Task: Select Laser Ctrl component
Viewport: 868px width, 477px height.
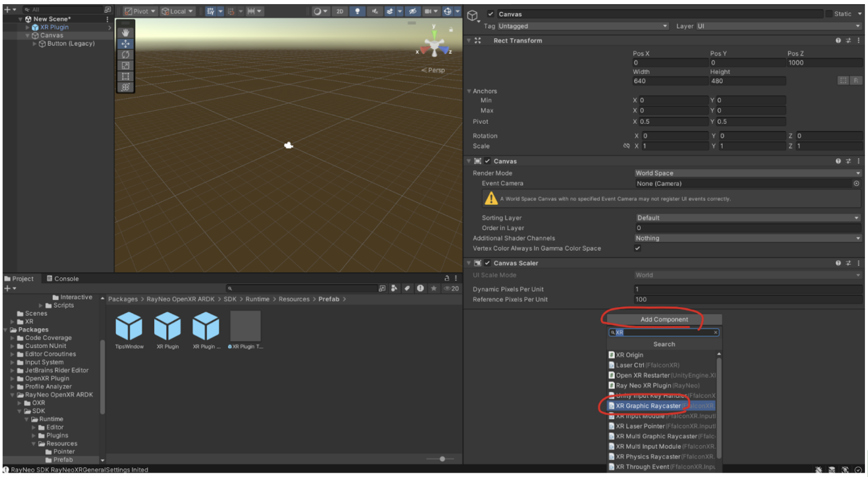Action: coord(662,365)
